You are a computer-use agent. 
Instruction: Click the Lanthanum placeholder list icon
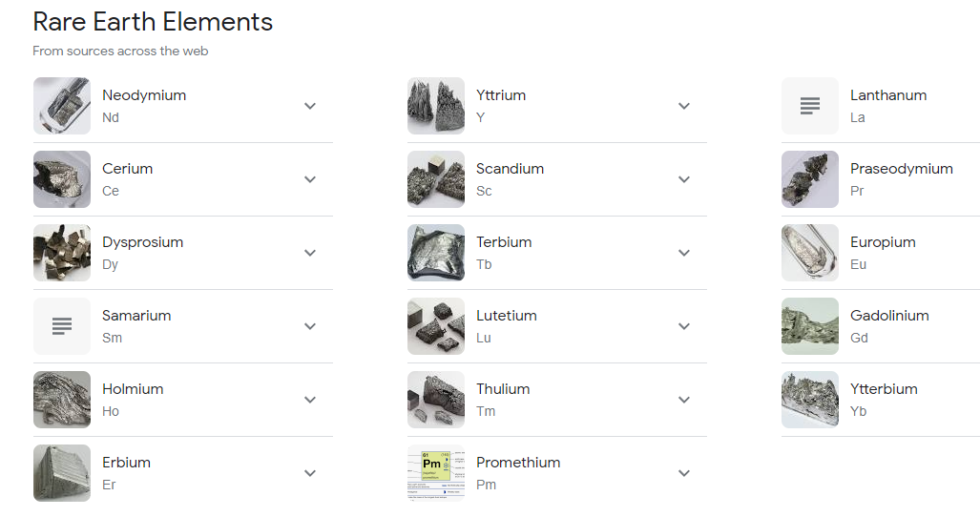(x=809, y=106)
